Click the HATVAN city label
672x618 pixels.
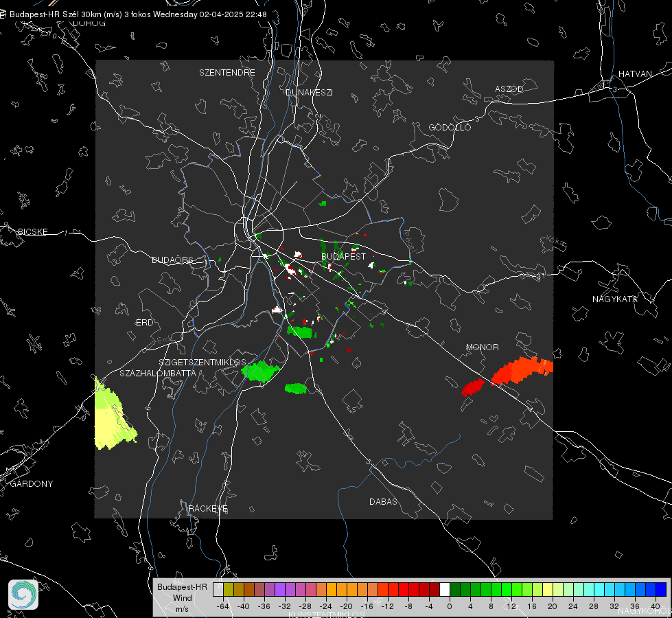click(635, 73)
